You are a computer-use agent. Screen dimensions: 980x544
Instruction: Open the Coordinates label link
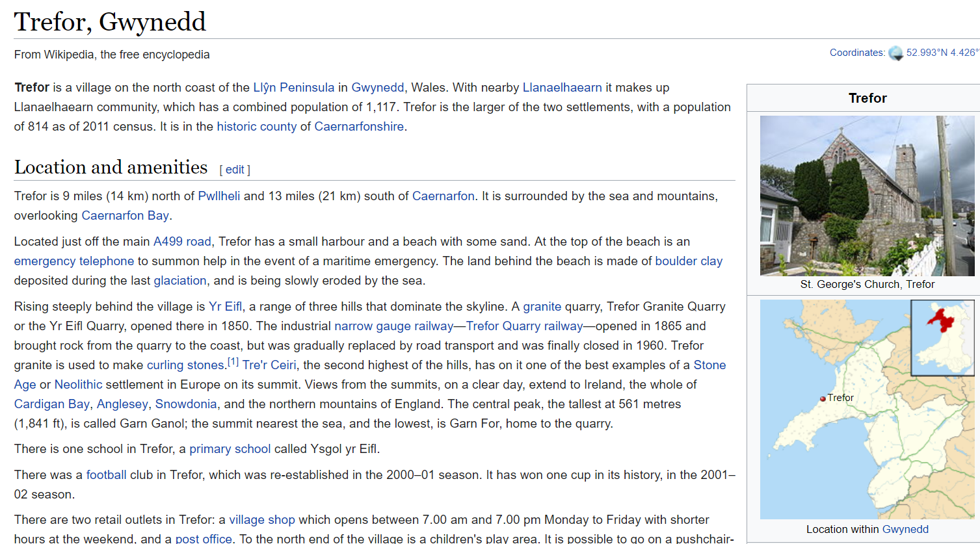click(857, 53)
